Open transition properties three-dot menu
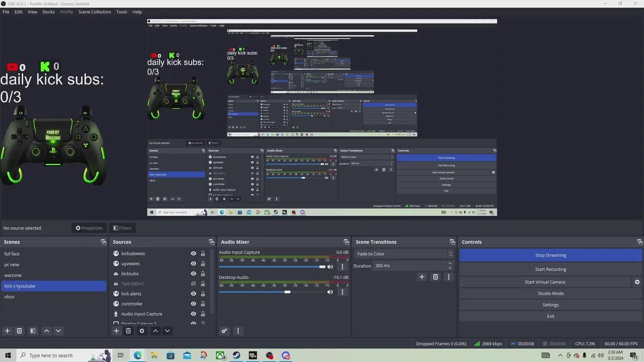This screenshot has height=362, width=644. pos(448,277)
